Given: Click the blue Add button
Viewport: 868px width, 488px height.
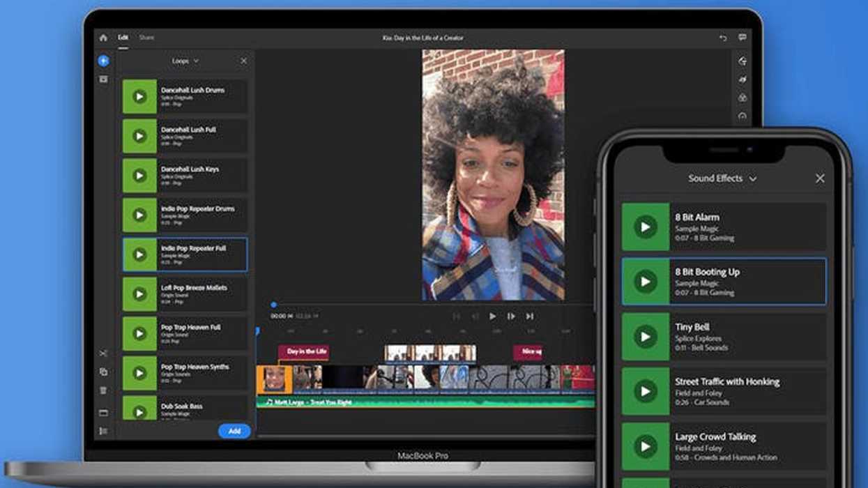Looking at the screenshot, I should pos(234,431).
